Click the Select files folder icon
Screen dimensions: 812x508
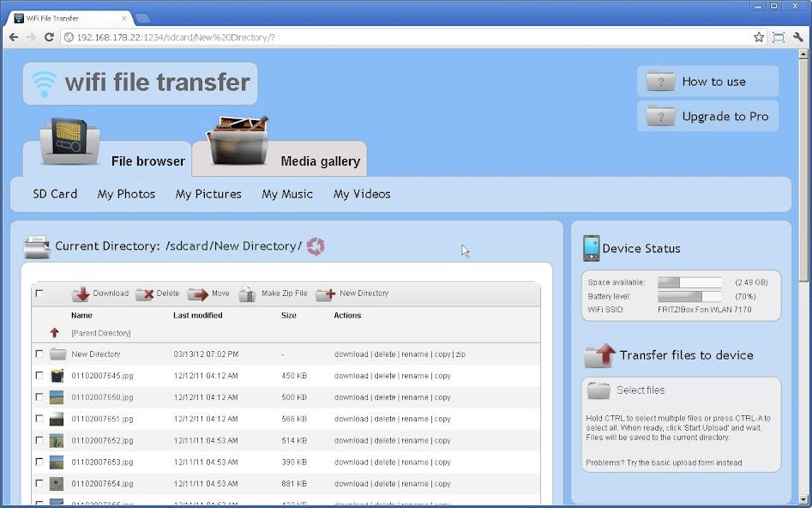coord(598,390)
